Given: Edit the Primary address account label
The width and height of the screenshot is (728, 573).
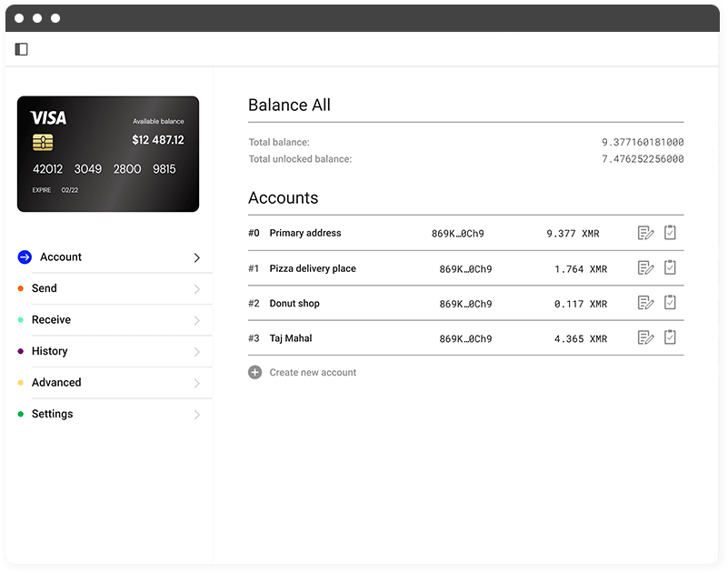Looking at the screenshot, I should [x=645, y=233].
